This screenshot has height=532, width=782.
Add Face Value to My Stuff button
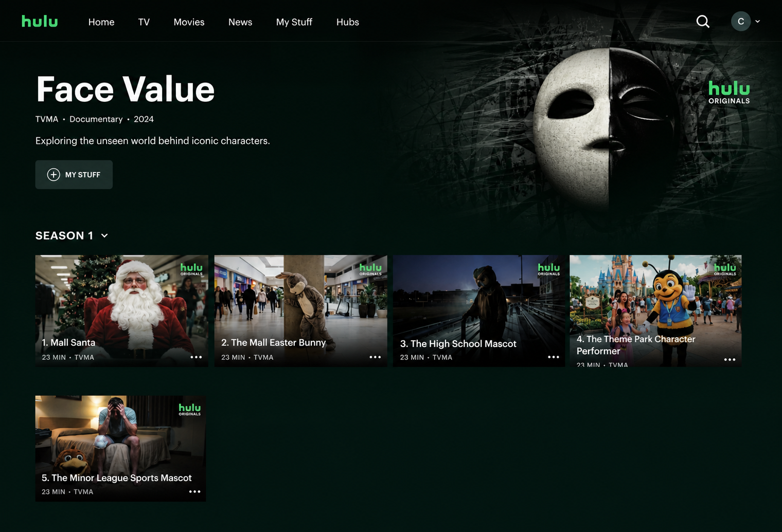pyautogui.click(x=74, y=175)
